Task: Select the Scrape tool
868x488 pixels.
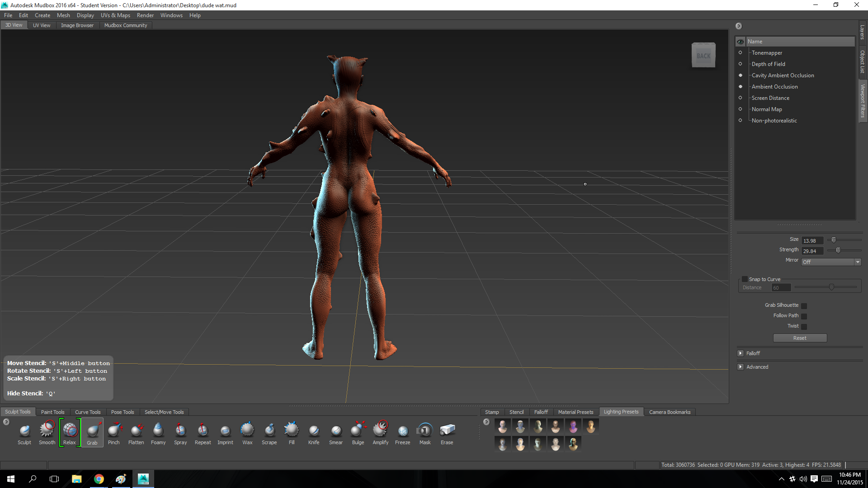Action: [269, 433]
